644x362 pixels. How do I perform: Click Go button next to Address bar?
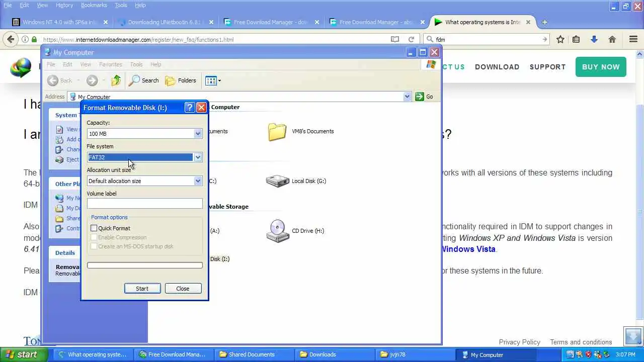pyautogui.click(x=424, y=97)
